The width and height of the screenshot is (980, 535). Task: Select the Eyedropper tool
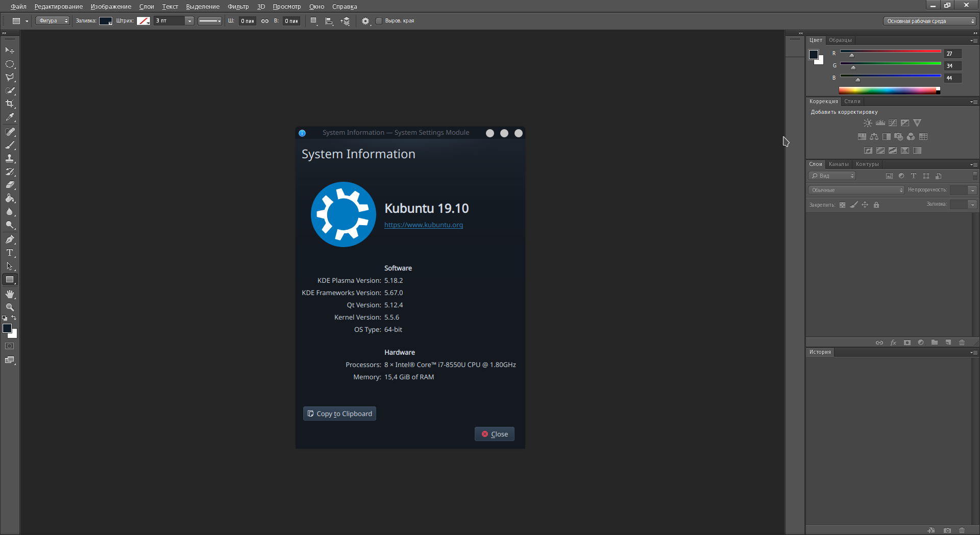point(10,117)
